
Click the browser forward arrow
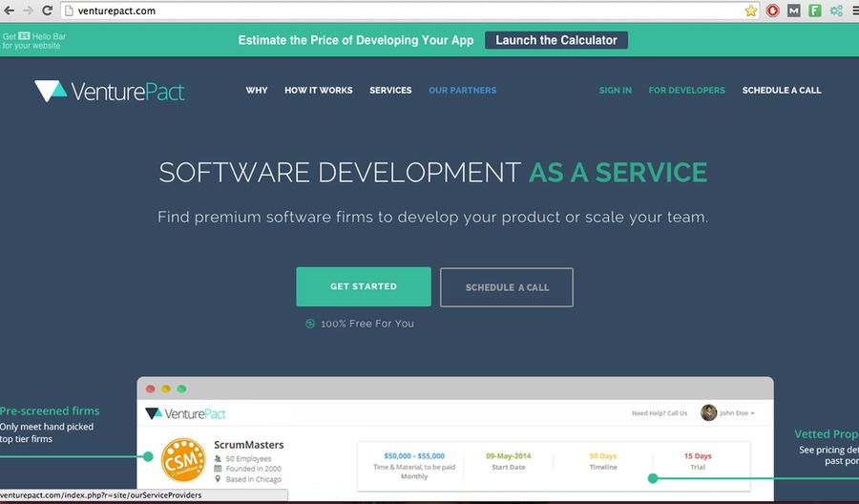[28, 10]
